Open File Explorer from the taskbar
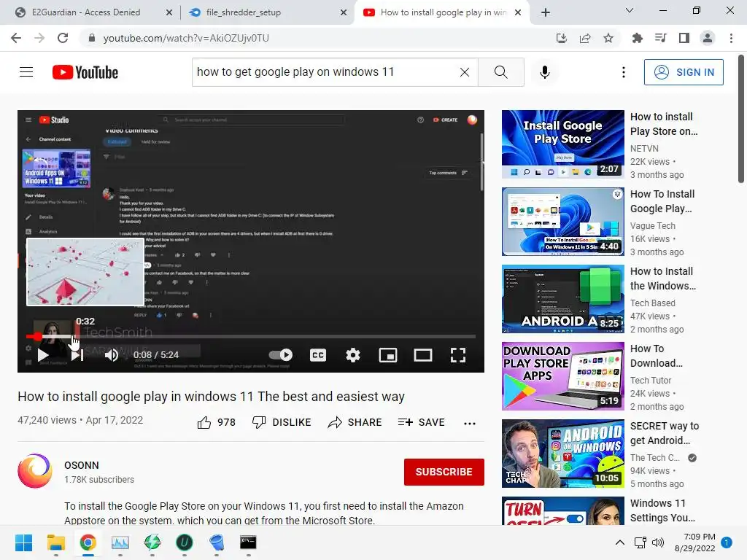This screenshot has height=560, width=747. point(55,542)
